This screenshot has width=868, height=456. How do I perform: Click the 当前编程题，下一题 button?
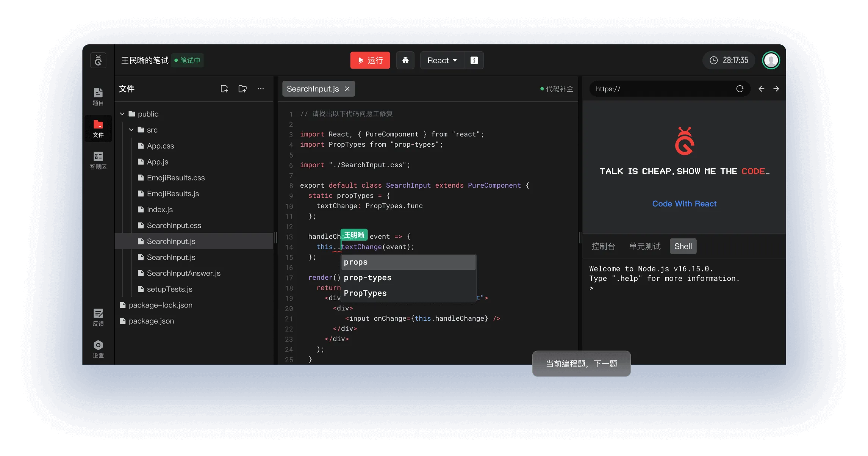[x=580, y=363]
